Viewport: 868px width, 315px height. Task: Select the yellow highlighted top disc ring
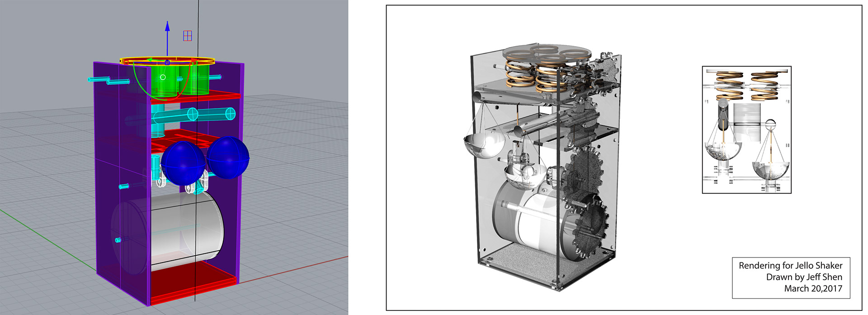click(x=167, y=60)
